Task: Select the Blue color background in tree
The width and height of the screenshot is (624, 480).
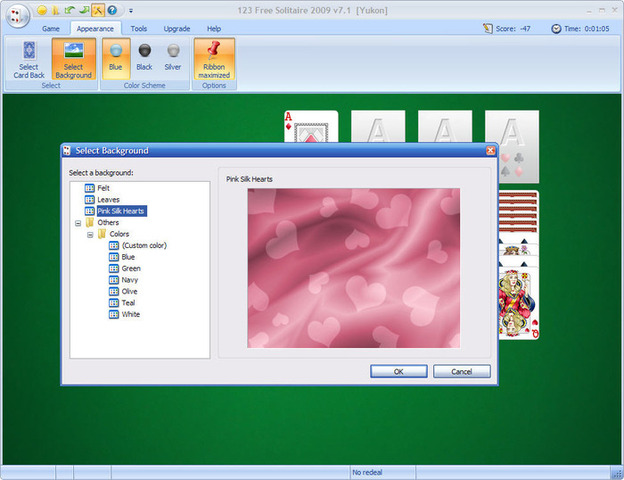Action: point(128,257)
